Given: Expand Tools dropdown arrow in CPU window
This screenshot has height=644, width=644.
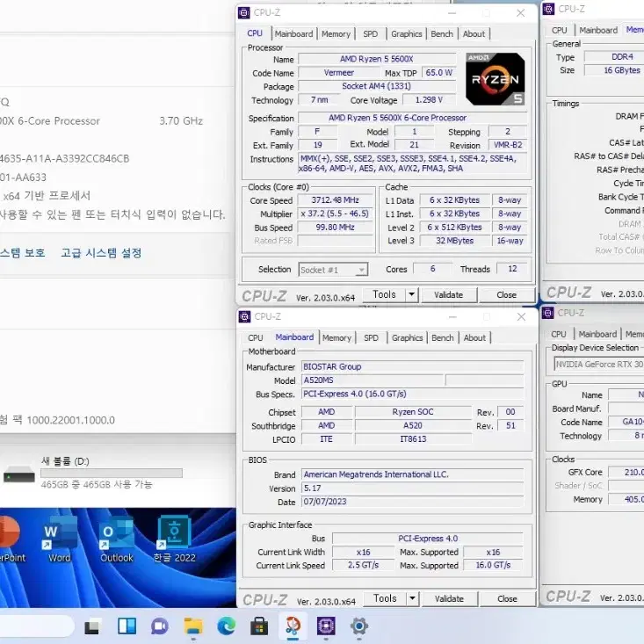Looking at the screenshot, I should (411, 294).
